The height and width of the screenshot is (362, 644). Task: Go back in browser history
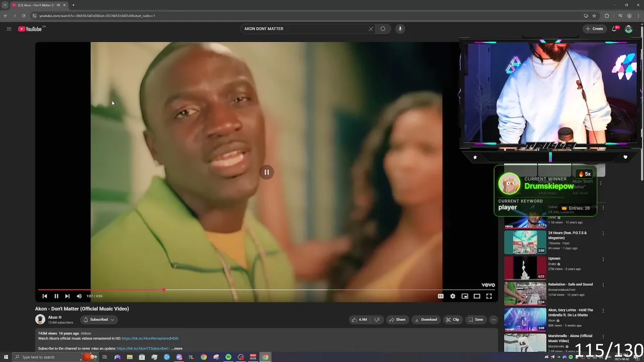click(6, 16)
